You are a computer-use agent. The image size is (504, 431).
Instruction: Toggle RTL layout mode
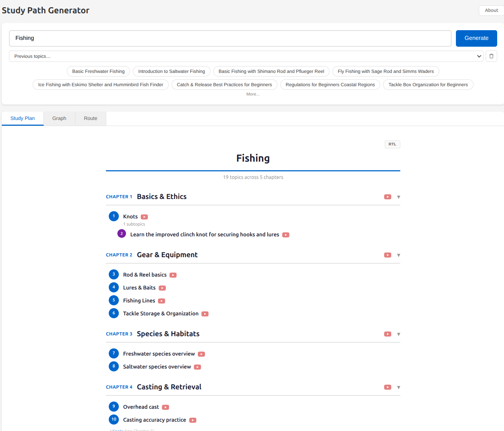[x=392, y=144]
